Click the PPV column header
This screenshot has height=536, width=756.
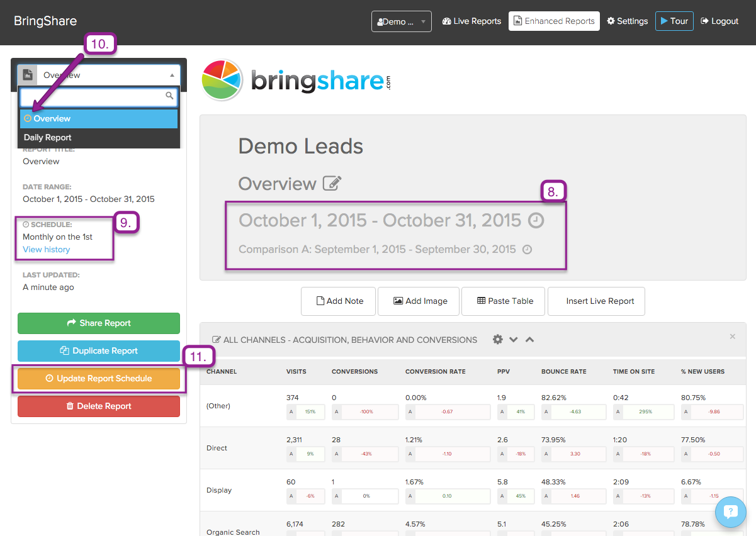click(x=503, y=372)
